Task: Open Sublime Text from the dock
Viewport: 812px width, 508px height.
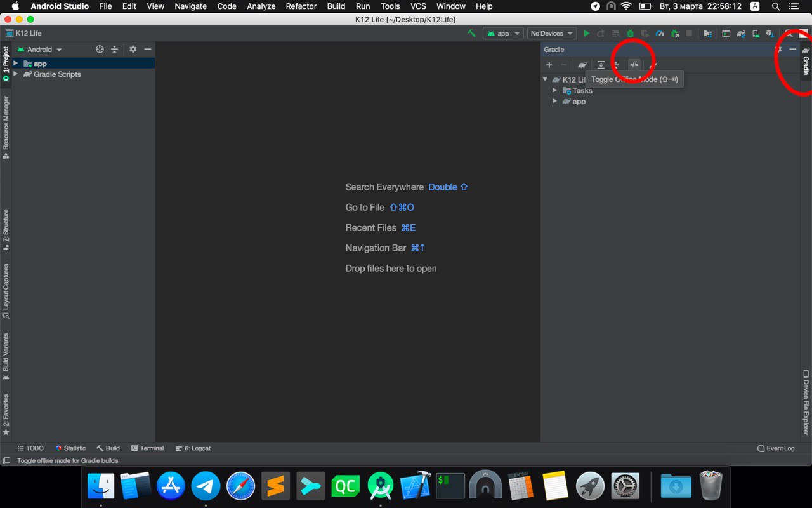Action: tap(275, 486)
